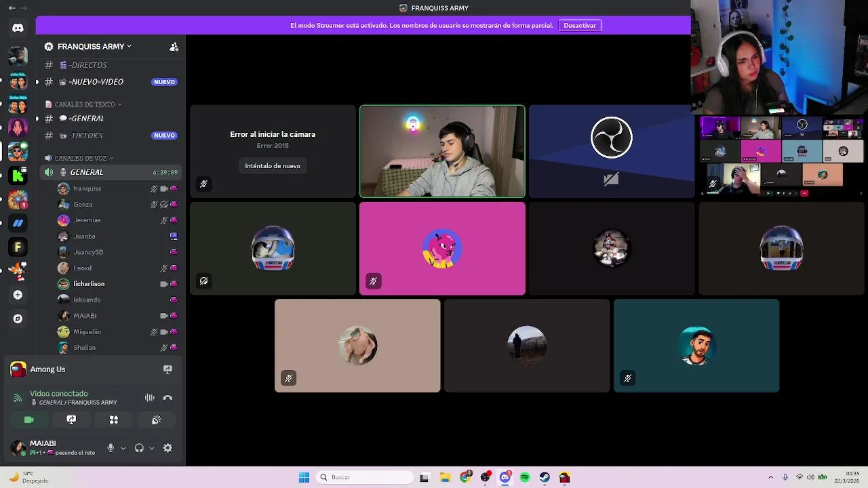Open Among Us from the taskbar
The image size is (868, 488).
pos(564,477)
